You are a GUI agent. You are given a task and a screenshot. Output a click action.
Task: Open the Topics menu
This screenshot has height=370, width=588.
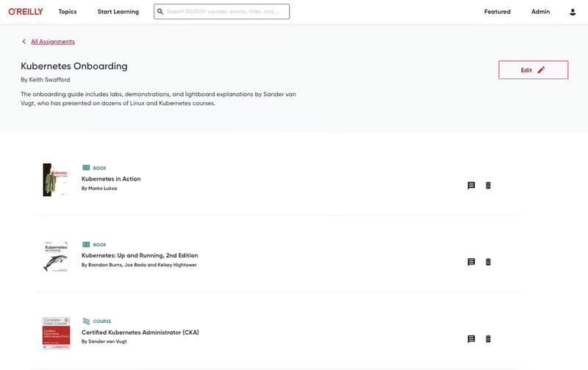68,12
